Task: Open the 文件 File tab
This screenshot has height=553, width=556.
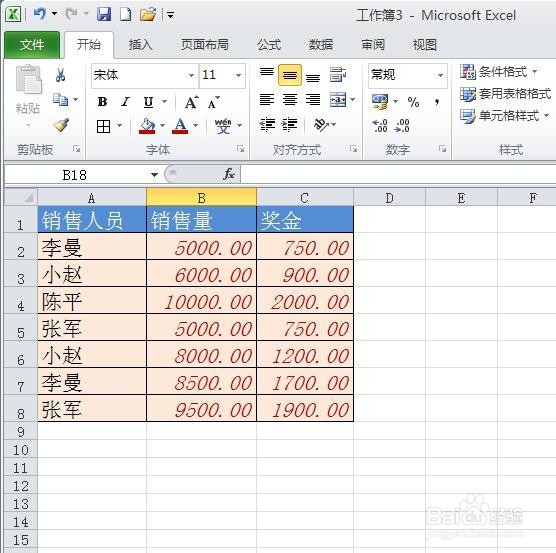Action: (32, 45)
